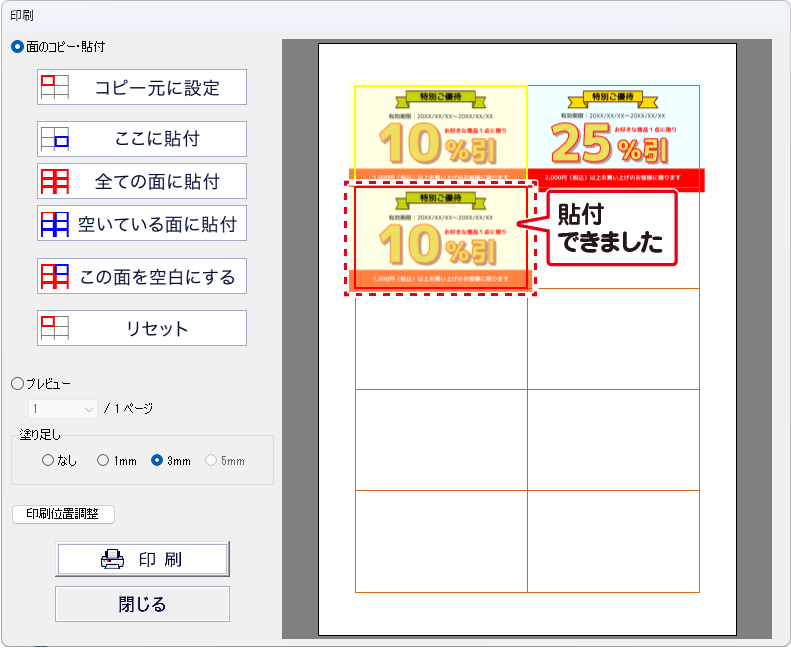Select the 3mm bleed option
Image resolution: width=791 pixels, height=648 pixels.
click(156, 461)
